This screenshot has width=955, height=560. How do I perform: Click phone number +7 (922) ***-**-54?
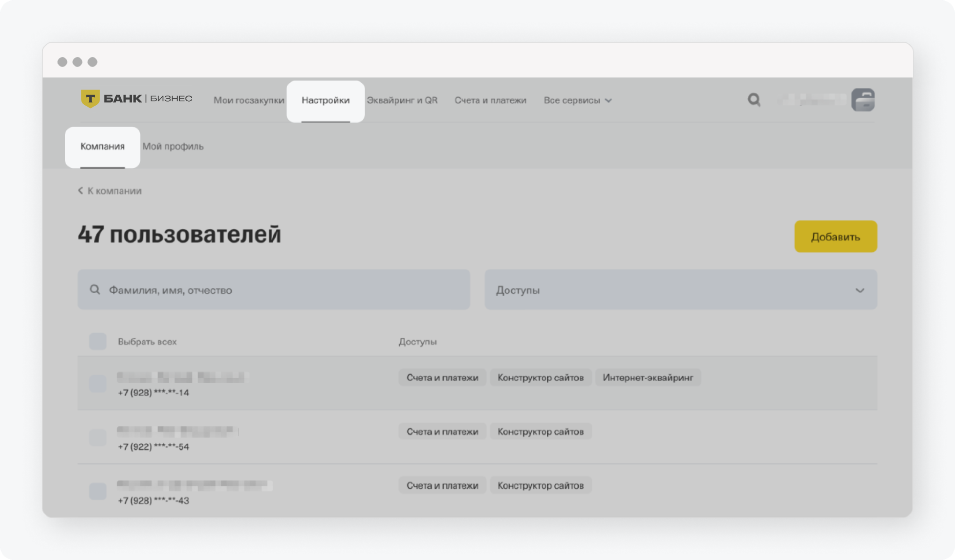pos(153,446)
